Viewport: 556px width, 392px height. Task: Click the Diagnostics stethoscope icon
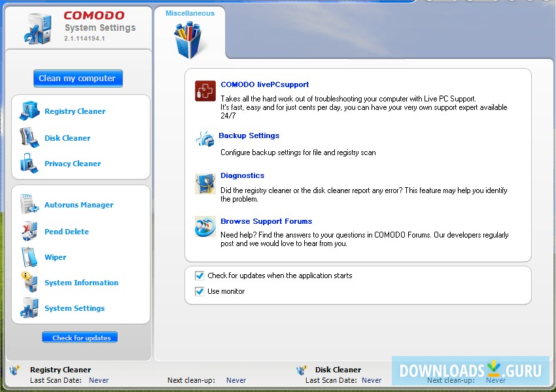pyautogui.click(x=205, y=183)
